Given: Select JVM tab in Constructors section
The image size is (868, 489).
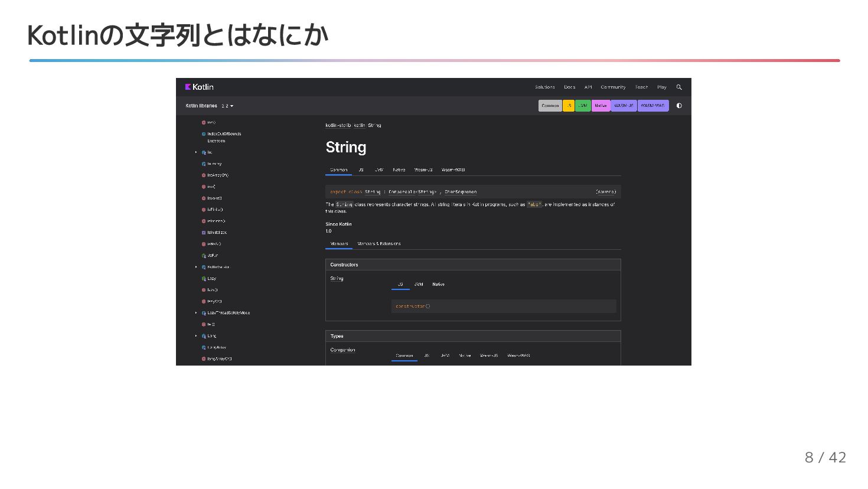Looking at the screenshot, I should click(419, 285).
